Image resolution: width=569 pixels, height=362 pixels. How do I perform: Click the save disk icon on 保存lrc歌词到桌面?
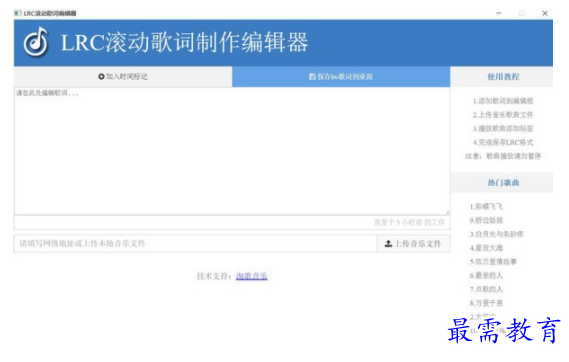point(312,77)
